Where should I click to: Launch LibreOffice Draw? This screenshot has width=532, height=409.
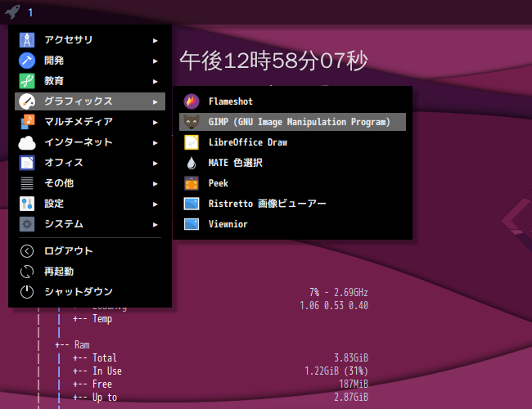click(x=292, y=142)
